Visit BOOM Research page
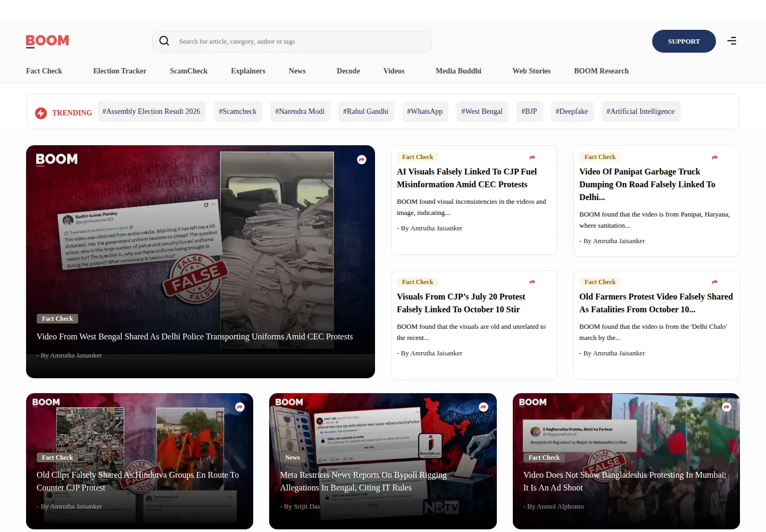766x532 pixels. (x=601, y=71)
